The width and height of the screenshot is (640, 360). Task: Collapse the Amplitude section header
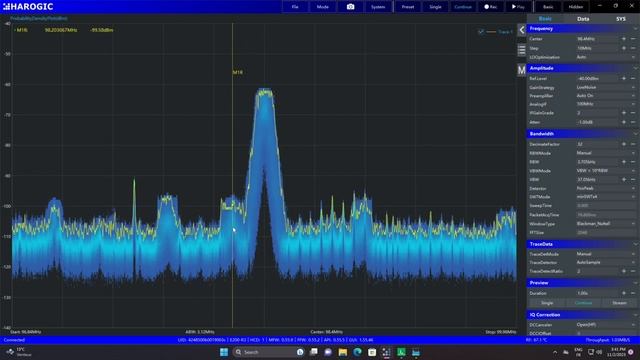[583, 68]
